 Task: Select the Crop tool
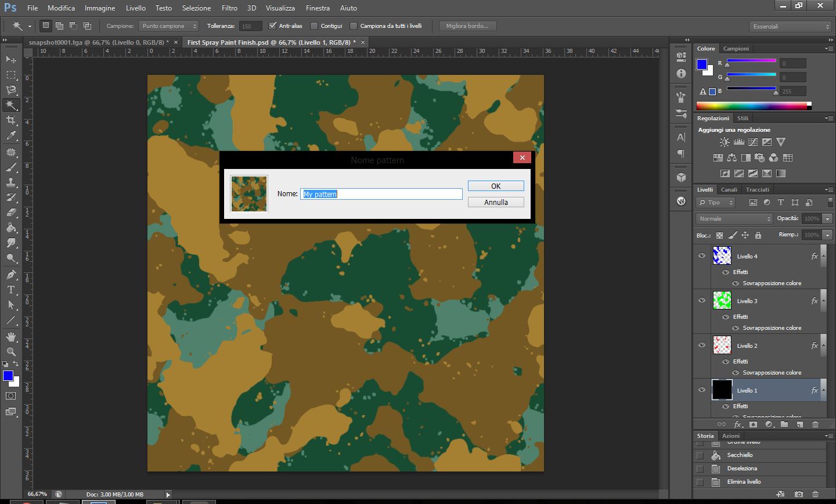pos(11,120)
